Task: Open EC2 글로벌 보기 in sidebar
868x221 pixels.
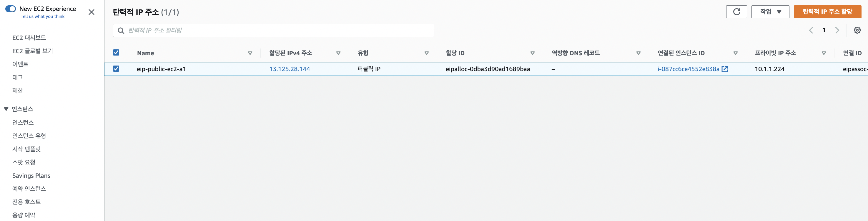Action: pyautogui.click(x=33, y=51)
